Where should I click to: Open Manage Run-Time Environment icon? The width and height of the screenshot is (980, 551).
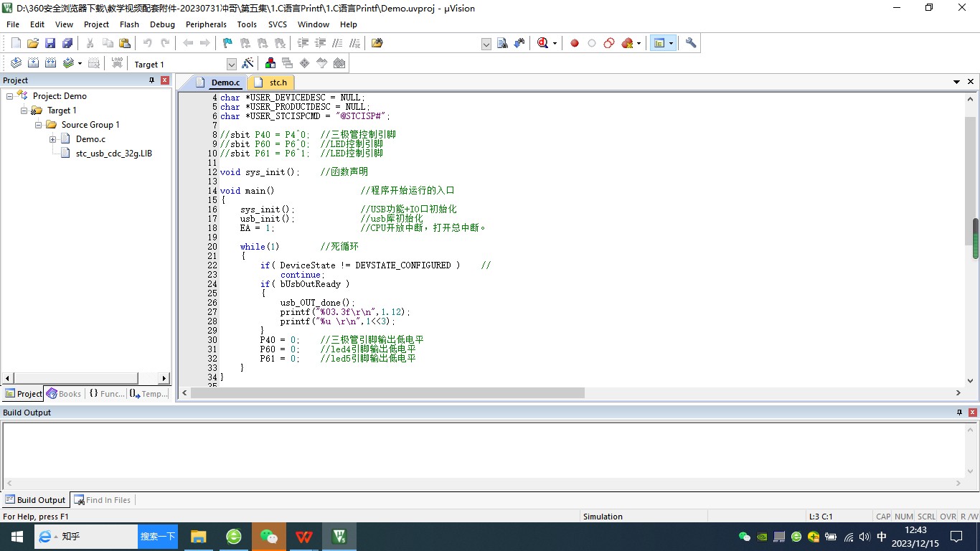[x=305, y=63]
